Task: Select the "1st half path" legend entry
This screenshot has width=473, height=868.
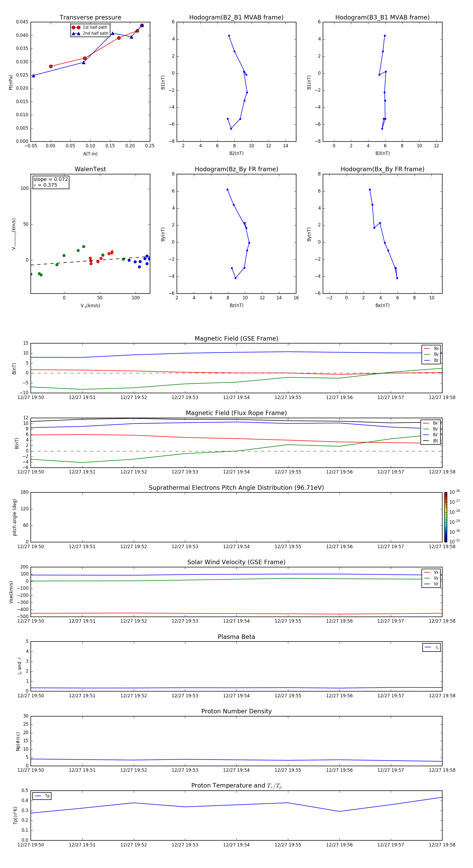Action: pyautogui.click(x=90, y=27)
